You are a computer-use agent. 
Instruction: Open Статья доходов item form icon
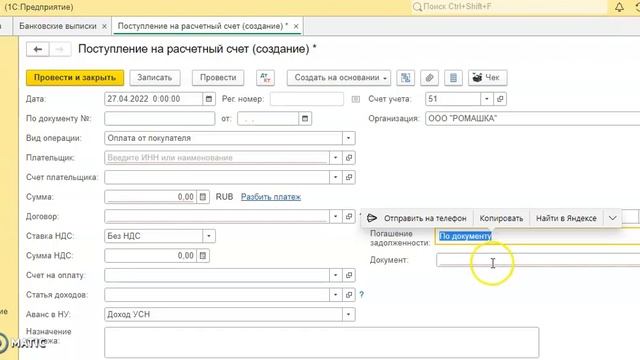click(349, 295)
